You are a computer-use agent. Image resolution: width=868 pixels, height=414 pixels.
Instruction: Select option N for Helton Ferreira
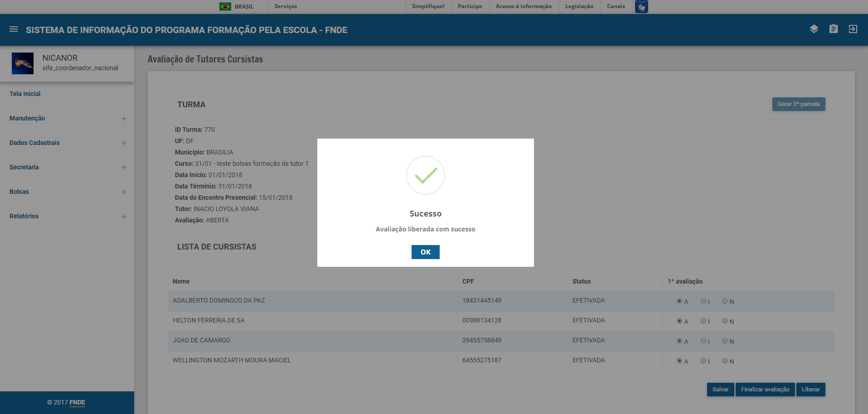pos(725,321)
